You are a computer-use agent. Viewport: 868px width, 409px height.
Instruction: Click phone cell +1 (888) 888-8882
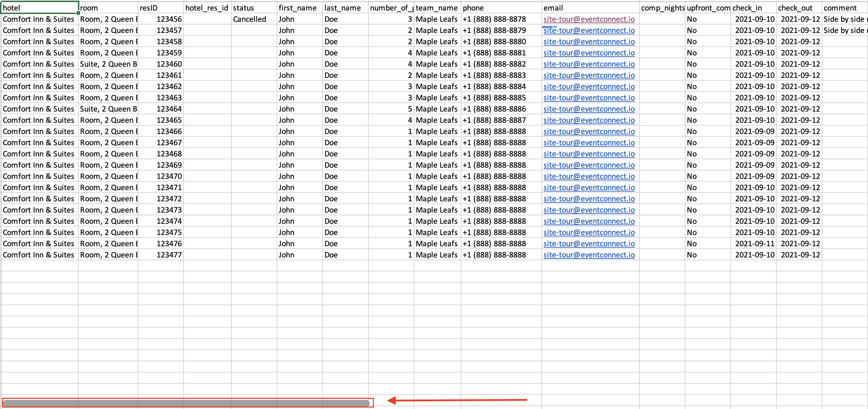click(x=501, y=64)
